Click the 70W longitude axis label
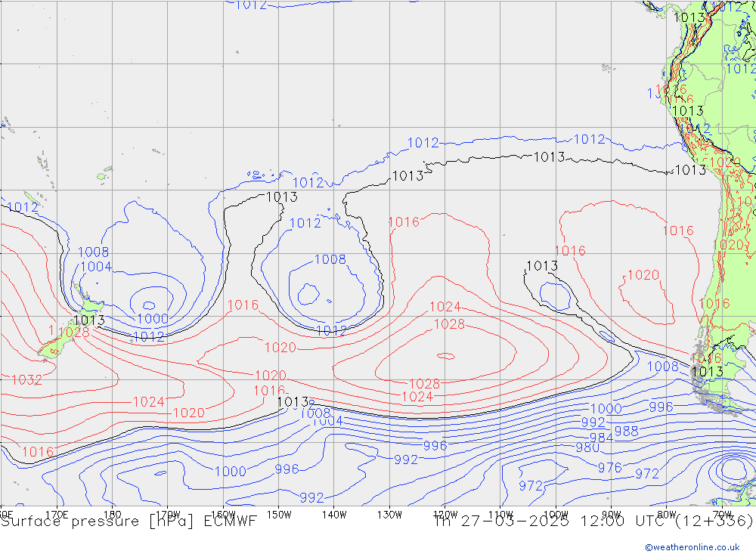756x554 pixels. (x=722, y=514)
